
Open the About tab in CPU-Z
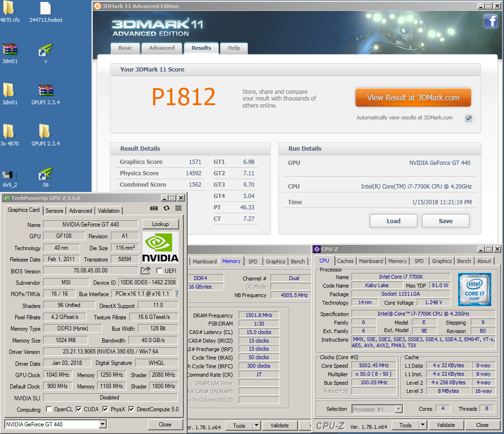click(x=484, y=261)
